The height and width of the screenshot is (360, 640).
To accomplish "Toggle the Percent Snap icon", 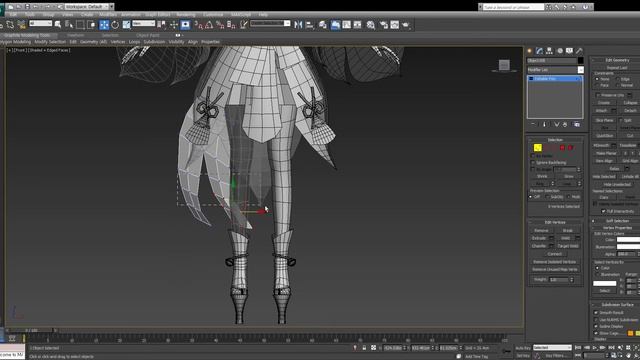I will point(220,25).
